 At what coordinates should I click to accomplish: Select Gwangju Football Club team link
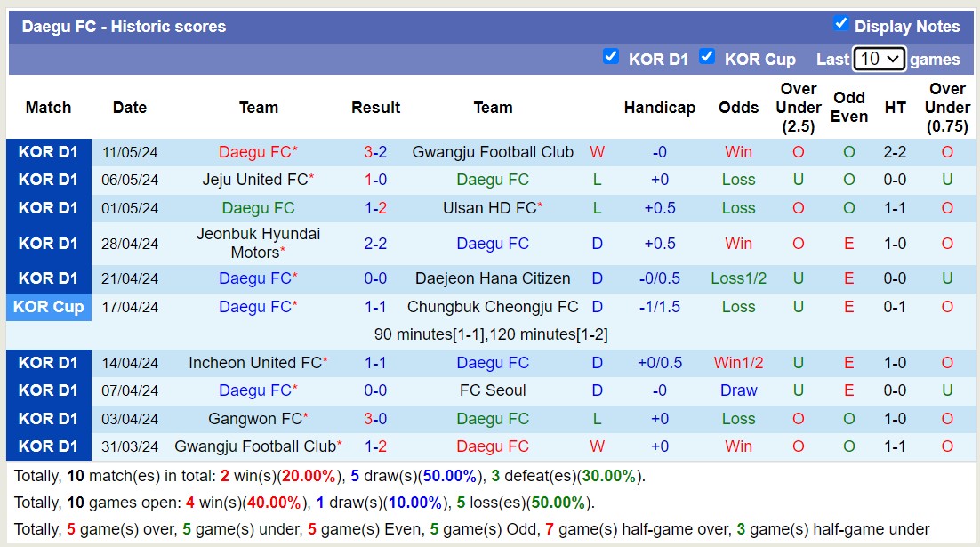pyautogui.click(x=493, y=151)
